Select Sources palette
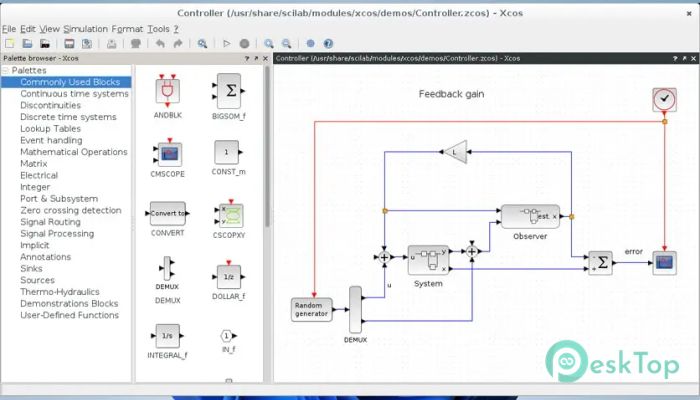 pos(38,280)
